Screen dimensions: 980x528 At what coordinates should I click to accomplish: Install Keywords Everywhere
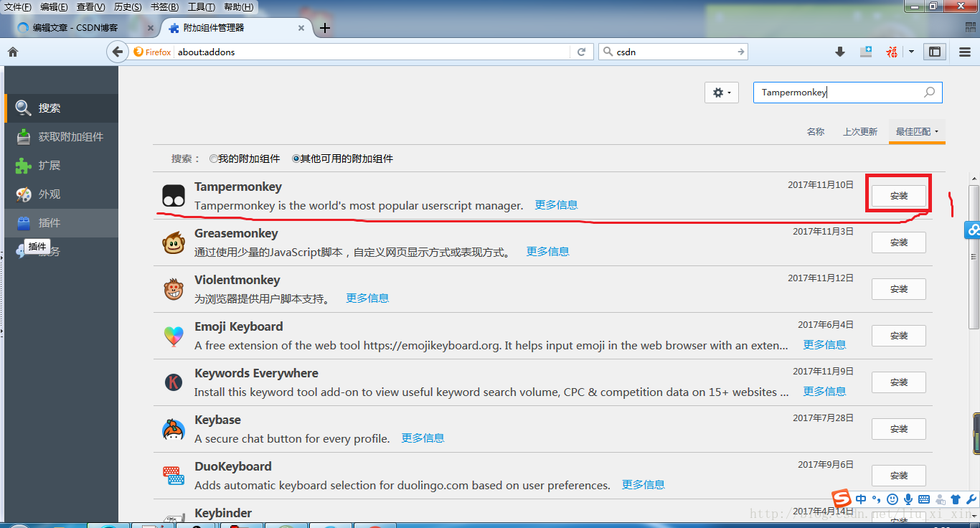point(899,382)
